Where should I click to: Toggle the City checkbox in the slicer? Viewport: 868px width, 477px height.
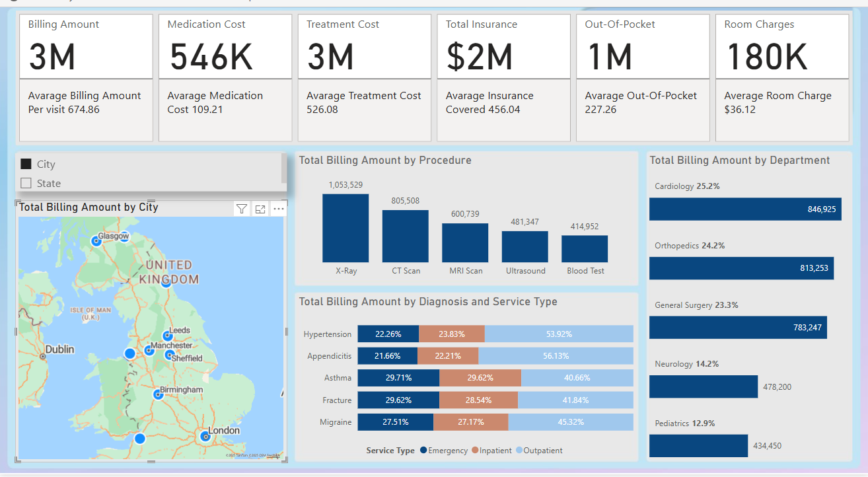[x=26, y=163]
